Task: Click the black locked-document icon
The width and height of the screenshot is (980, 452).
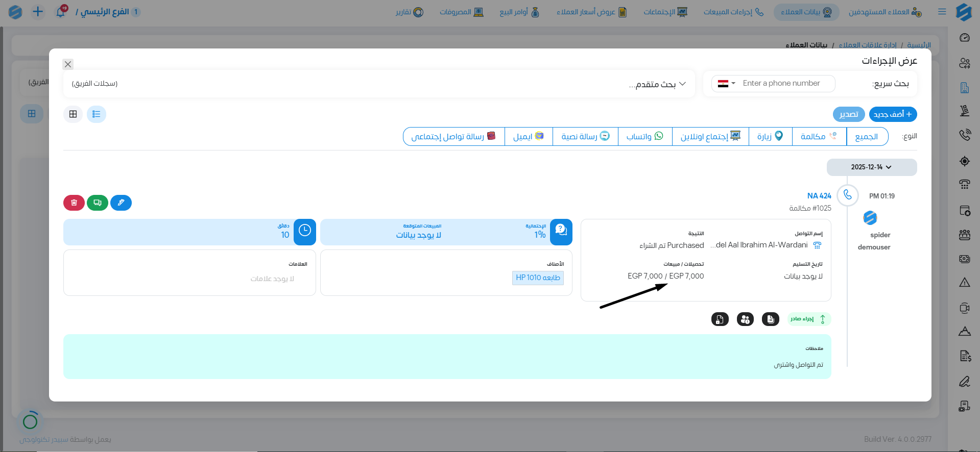Action: 720,319
